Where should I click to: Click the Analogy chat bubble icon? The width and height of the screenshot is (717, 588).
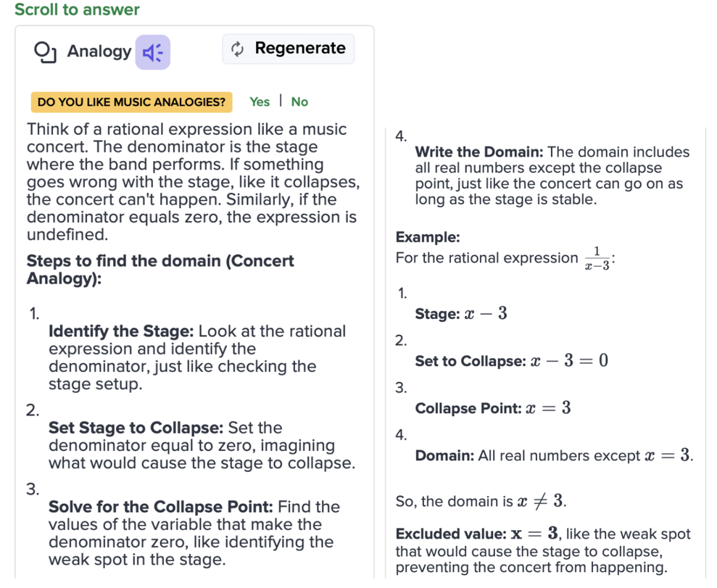point(45,52)
